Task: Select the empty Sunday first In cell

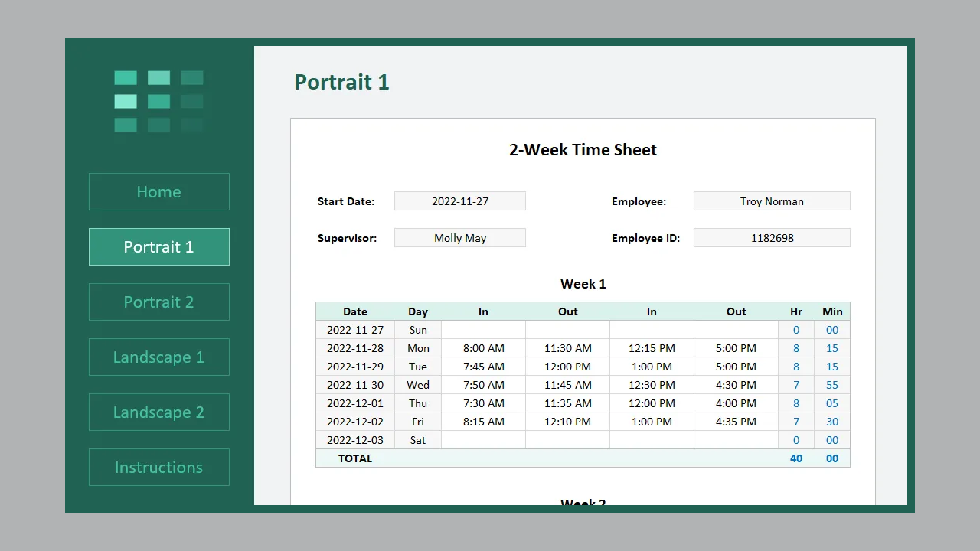Action: click(x=483, y=330)
